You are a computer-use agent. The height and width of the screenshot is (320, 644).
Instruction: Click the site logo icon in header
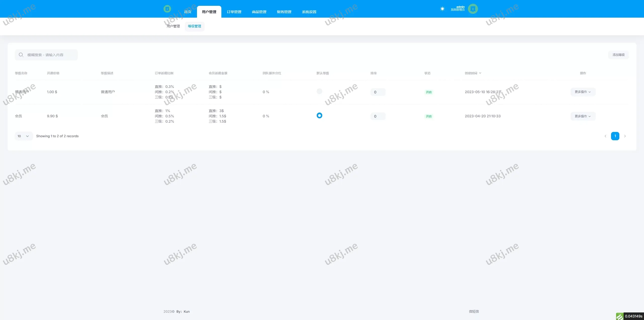[167, 9]
